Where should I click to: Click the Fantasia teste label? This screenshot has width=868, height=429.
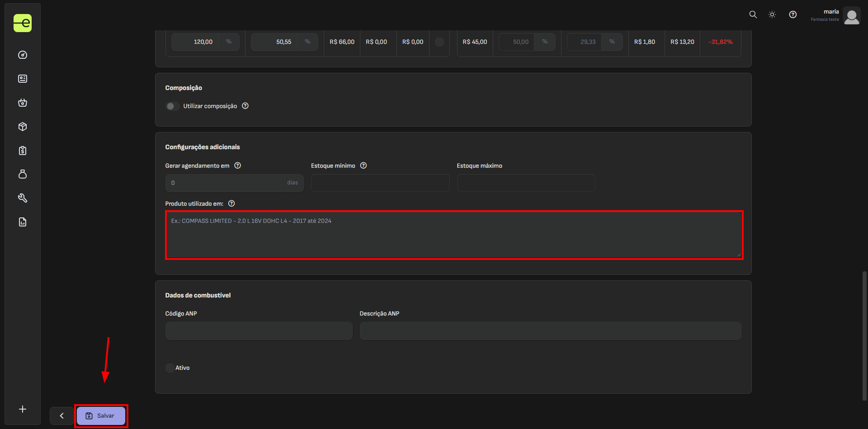(x=825, y=19)
